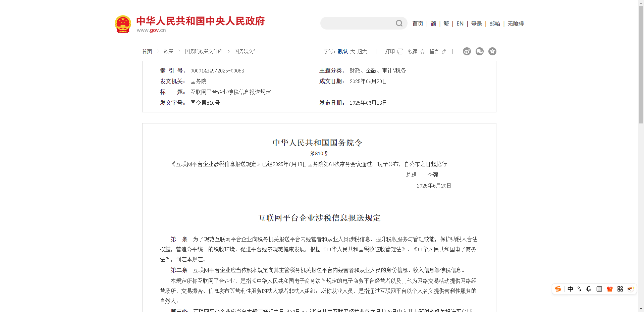Share to Qzone star icon

click(492, 51)
